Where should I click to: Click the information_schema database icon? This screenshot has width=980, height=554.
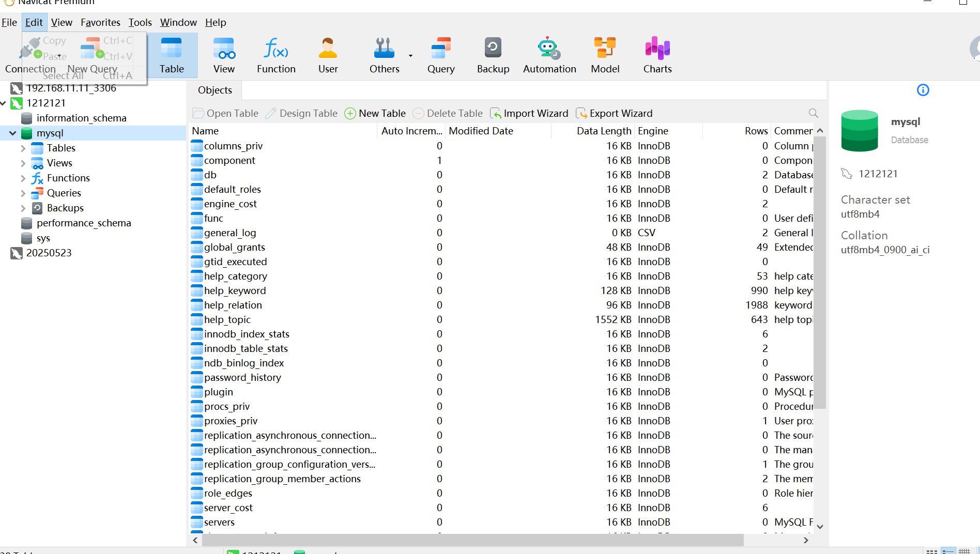[x=27, y=118]
